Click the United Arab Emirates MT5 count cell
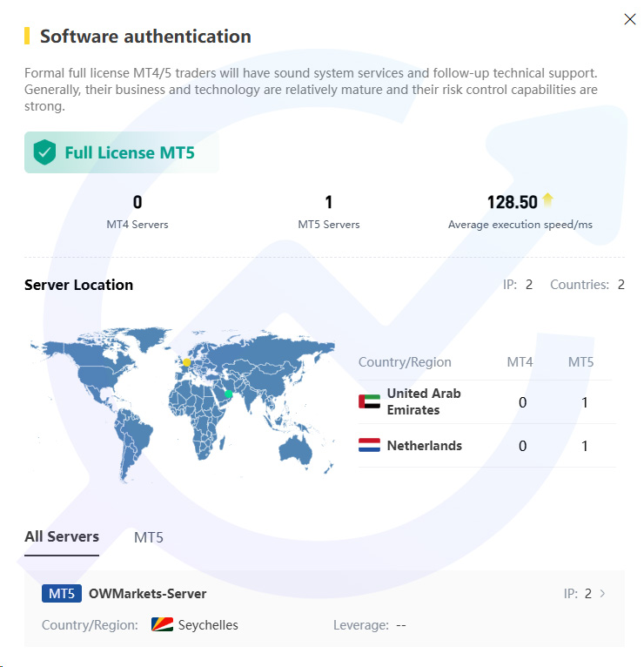This screenshot has width=644, height=667. coord(585,402)
